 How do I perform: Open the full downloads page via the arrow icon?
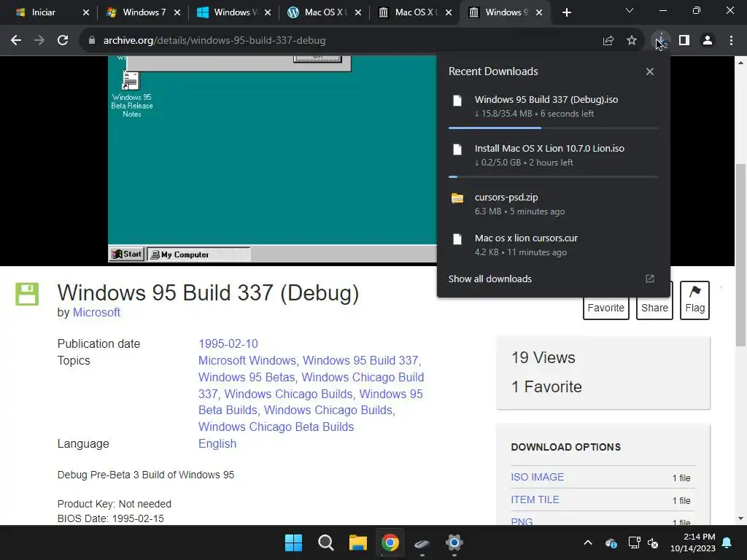pyautogui.click(x=650, y=279)
